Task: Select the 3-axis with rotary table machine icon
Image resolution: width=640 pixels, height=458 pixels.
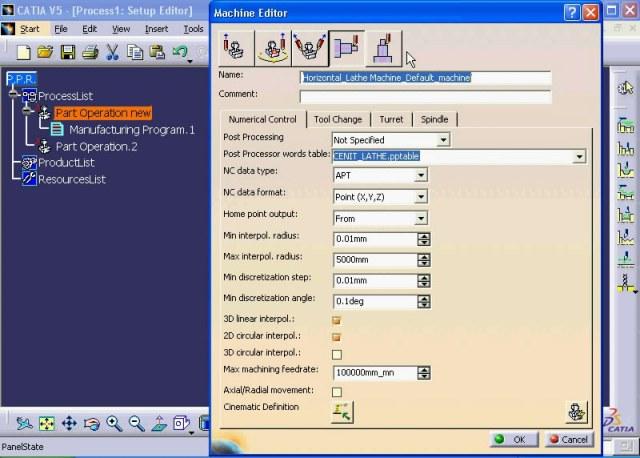Action: coord(273,48)
